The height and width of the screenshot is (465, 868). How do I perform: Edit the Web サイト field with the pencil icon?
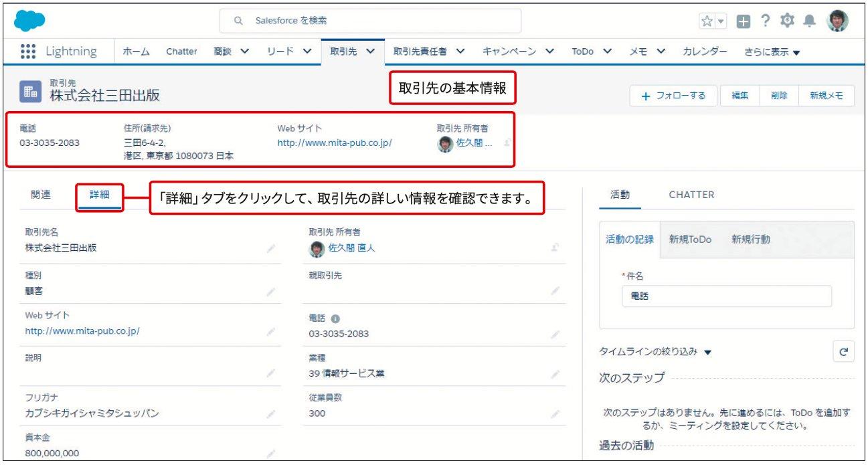[x=270, y=331]
